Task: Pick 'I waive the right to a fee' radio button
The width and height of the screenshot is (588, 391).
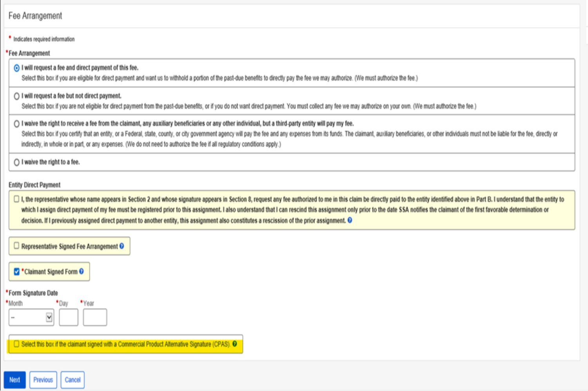Action: pos(16,162)
